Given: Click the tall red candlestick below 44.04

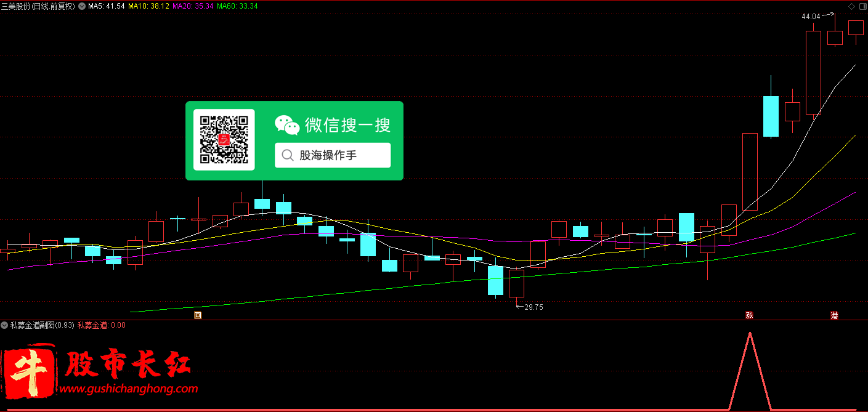Looking at the screenshot, I should pos(813,73).
